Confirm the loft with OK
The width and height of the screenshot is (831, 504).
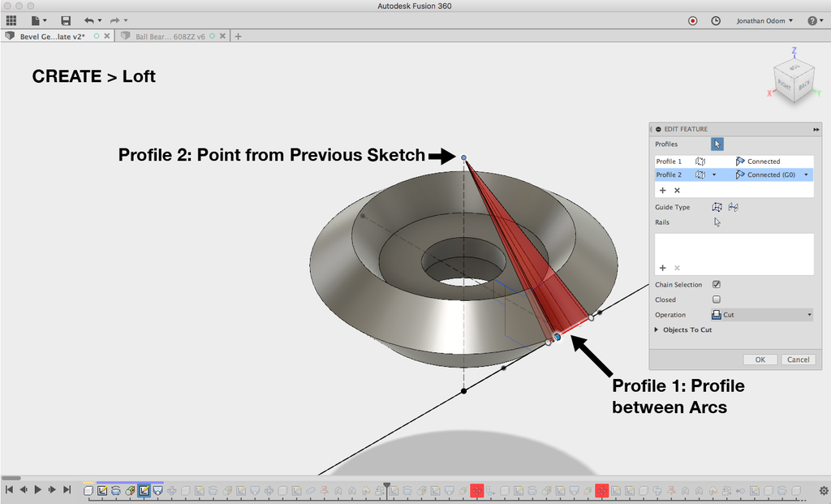pyautogui.click(x=760, y=360)
